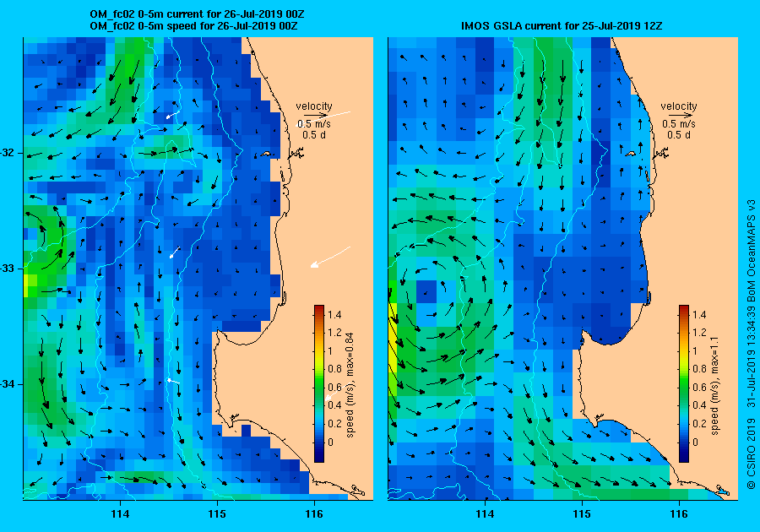Click the 1.4 tick on IMOS GSLA colorbar
Viewport: 760px width, 532px height.
699,314
